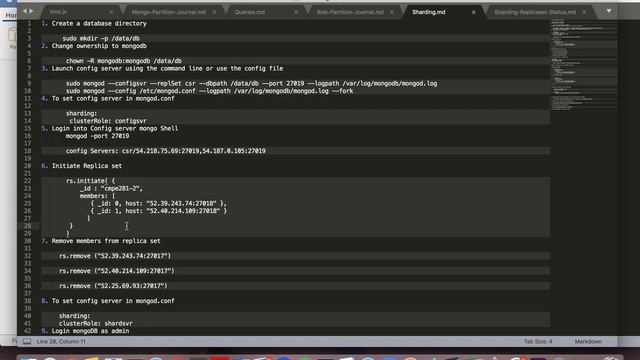Click the '7. Remove members from replica set' line
This screenshot has height=360, width=640.
coord(101,241)
